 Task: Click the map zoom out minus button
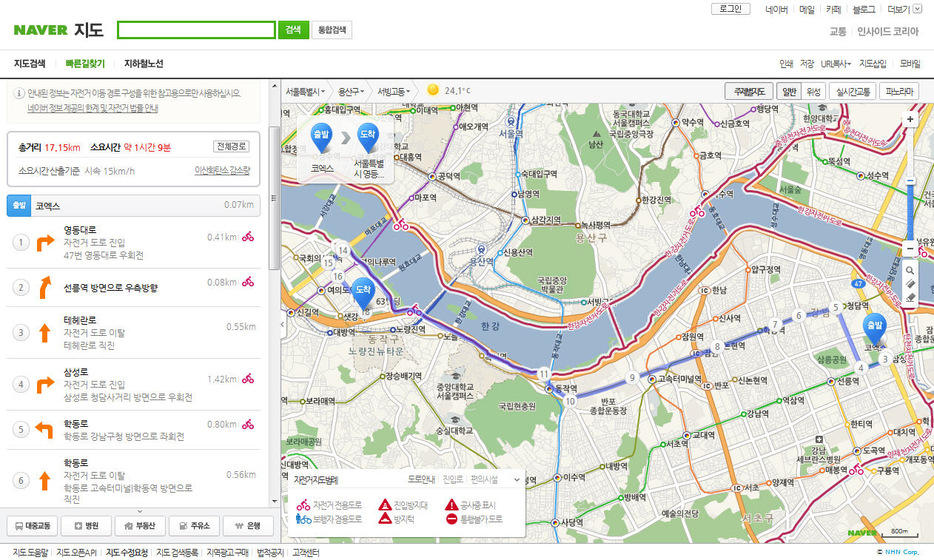910,248
